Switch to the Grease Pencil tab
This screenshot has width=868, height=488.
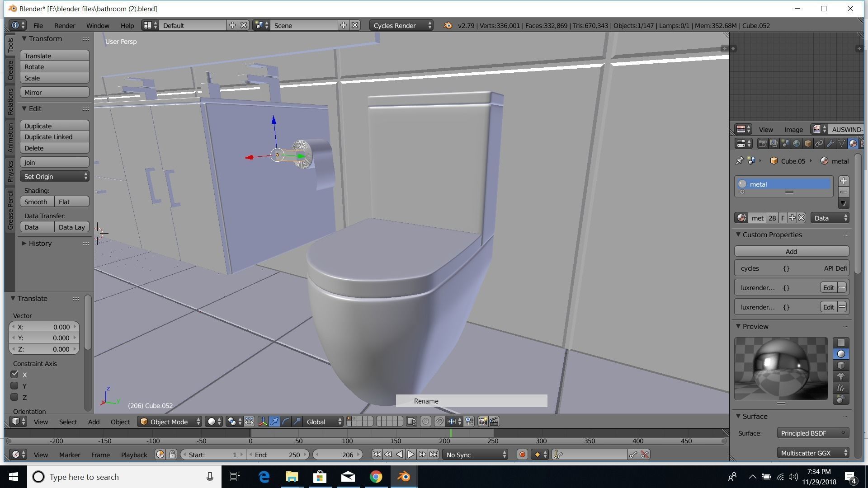[x=10, y=210]
